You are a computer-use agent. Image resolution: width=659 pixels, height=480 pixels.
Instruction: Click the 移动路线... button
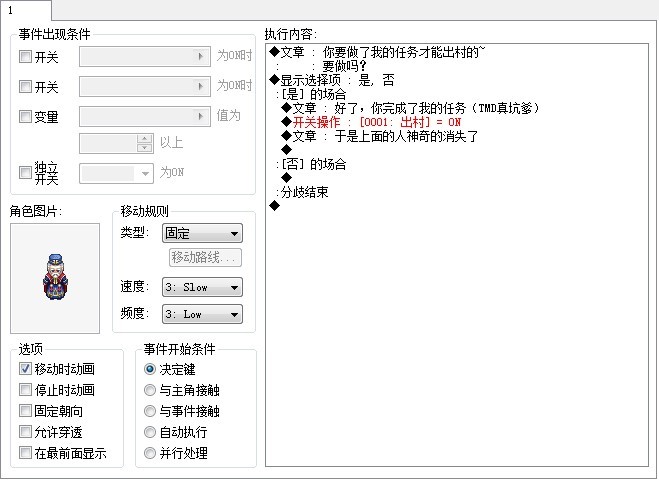(206, 257)
